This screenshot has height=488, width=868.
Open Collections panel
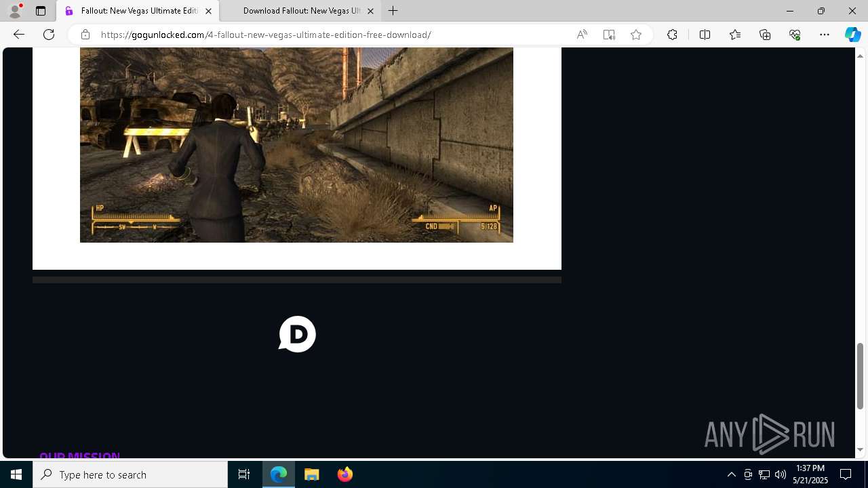765,35
